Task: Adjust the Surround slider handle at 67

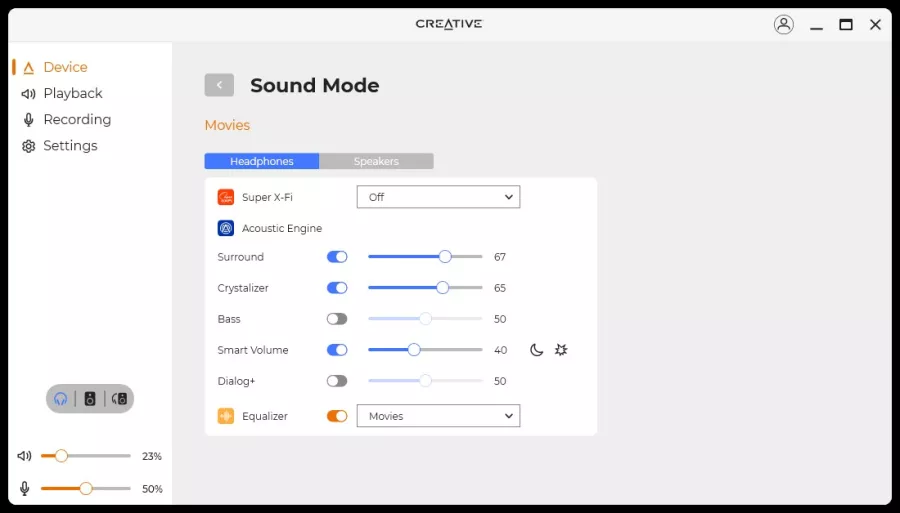Action: click(x=445, y=256)
